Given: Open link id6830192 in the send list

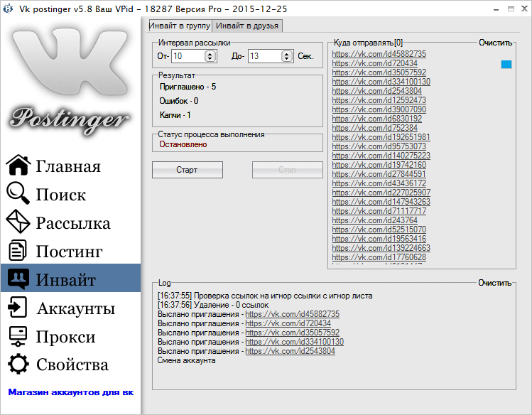Looking at the screenshot, I should tap(376, 119).
